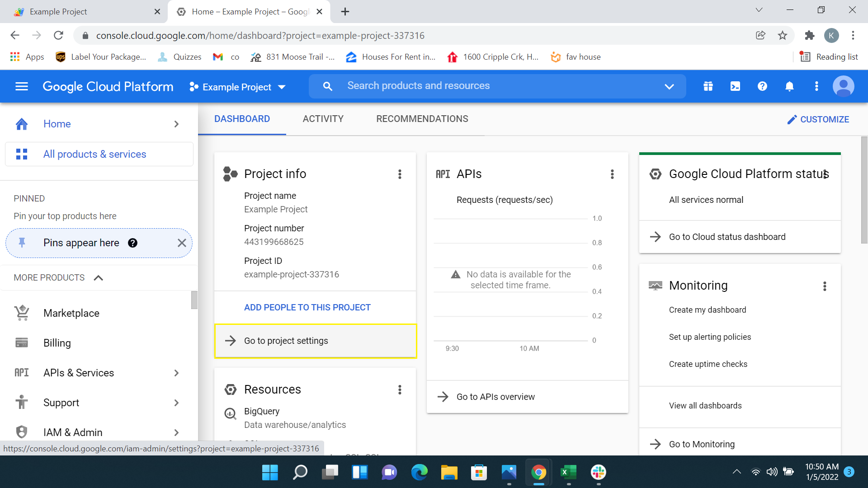Click the search magnifier icon
Viewport: 868px width, 488px height.
328,86
